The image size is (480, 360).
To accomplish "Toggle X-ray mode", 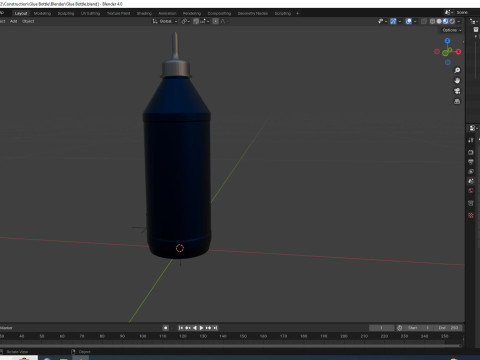I will click(x=424, y=21).
